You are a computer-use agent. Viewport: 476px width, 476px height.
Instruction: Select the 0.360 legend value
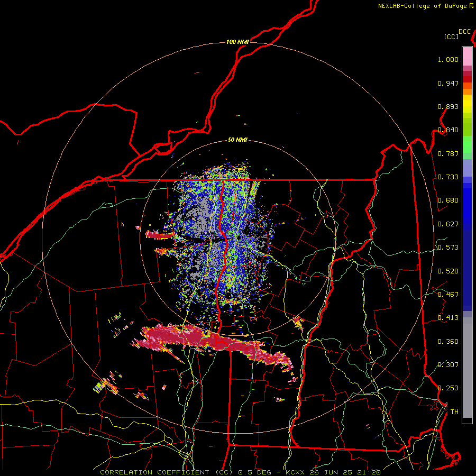[x=448, y=342]
